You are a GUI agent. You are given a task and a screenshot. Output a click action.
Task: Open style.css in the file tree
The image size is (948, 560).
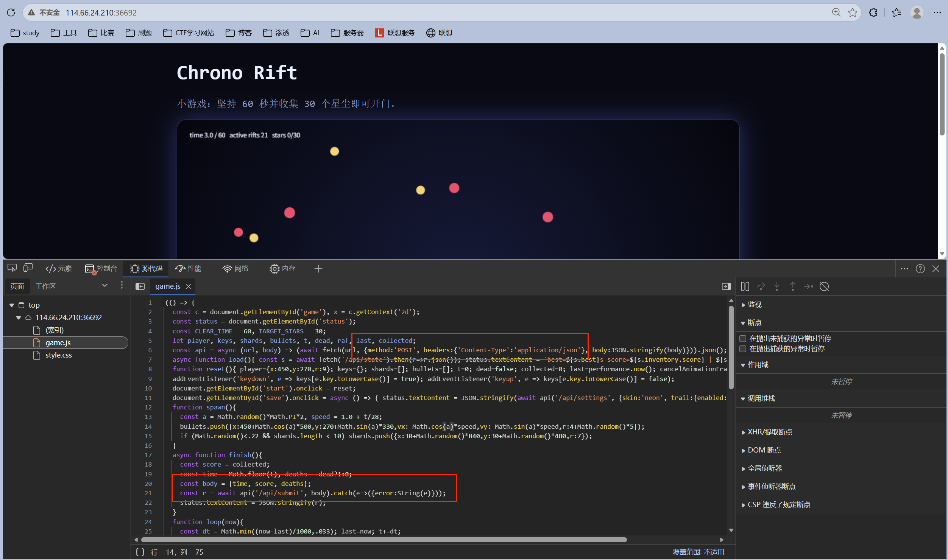click(x=58, y=355)
